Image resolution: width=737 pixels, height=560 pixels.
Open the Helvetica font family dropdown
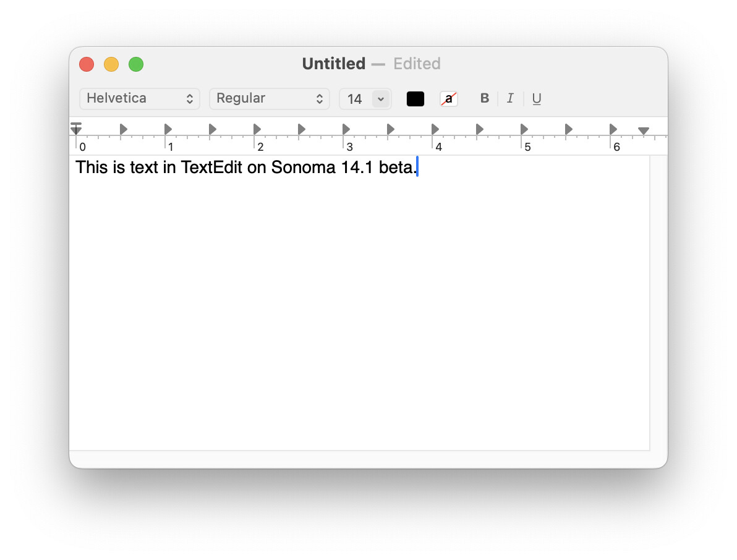click(139, 99)
